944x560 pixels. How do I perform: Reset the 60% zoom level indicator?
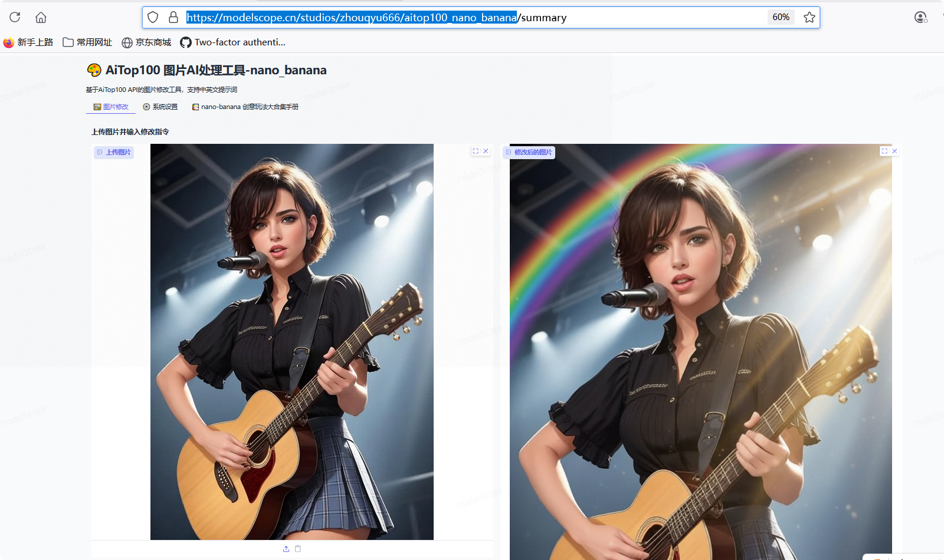781,17
